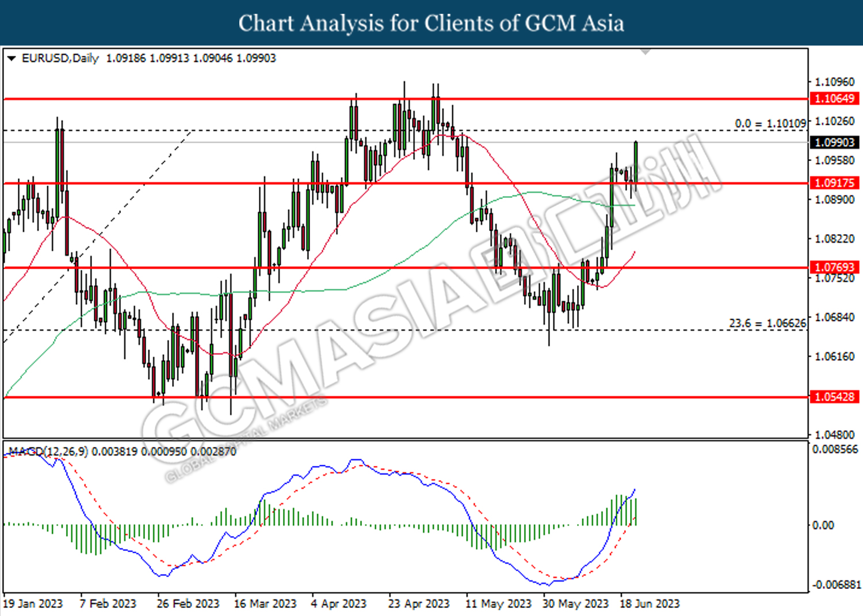863x616 pixels.
Task: Click the 16 Mar 2023 date label
Action: pos(265,603)
